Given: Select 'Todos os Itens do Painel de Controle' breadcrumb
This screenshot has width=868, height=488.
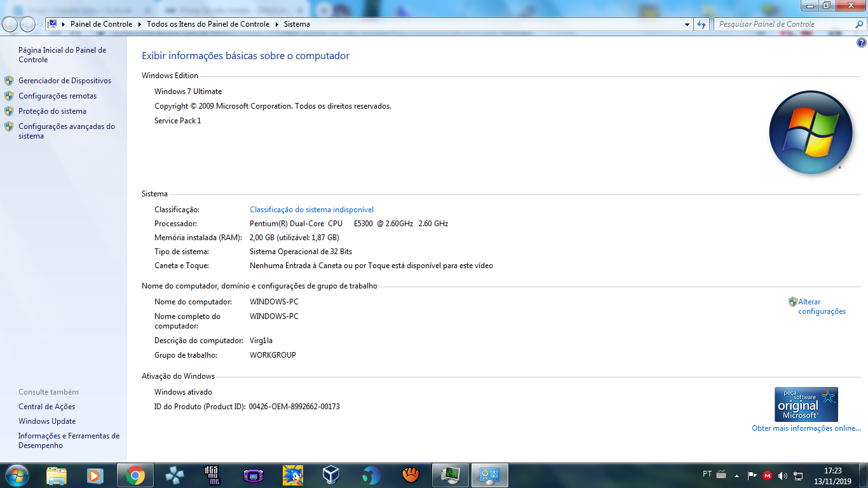Looking at the screenshot, I should pos(208,24).
